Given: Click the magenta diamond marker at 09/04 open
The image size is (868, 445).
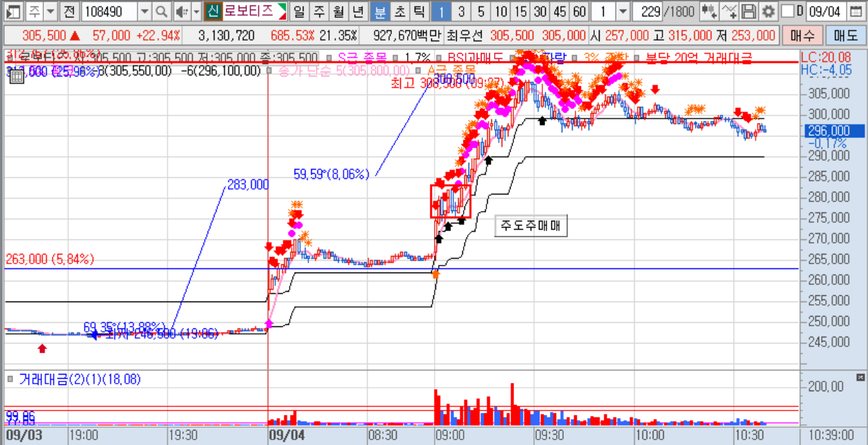Looking at the screenshot, I should [x=269, y=323].
